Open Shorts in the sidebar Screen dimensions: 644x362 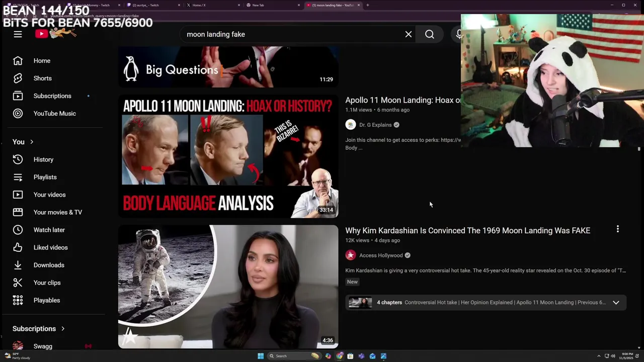(53, 78)
